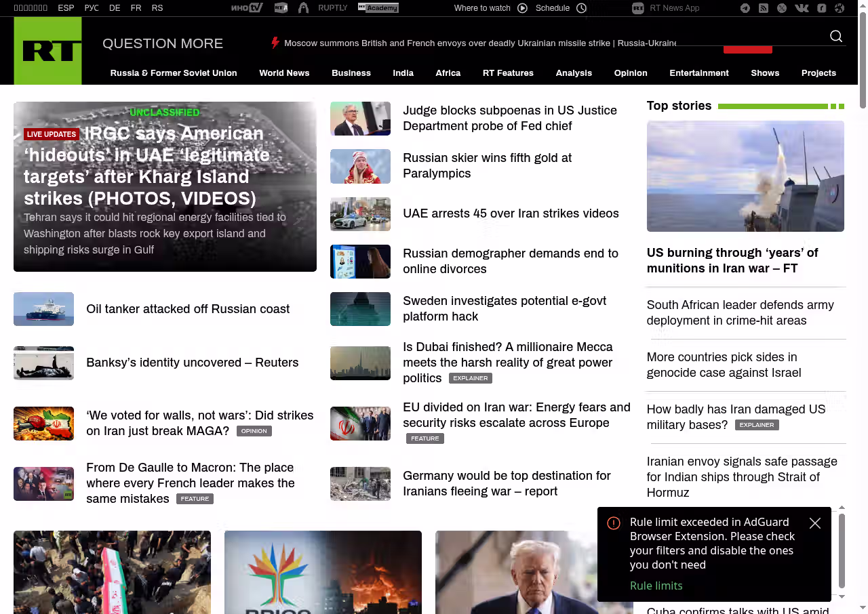Open the Rule limits link
The height and width of the screenshot is (614, 868).
pos(656,586)
